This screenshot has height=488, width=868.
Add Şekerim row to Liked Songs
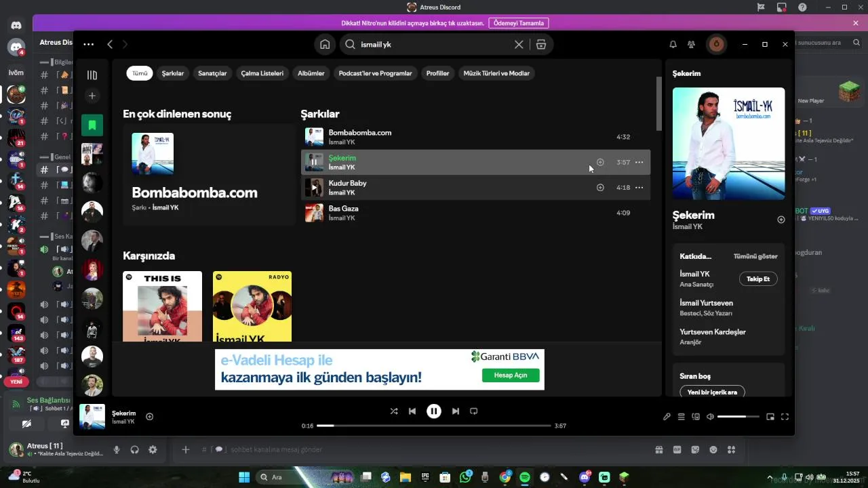(x=600, y=162)
